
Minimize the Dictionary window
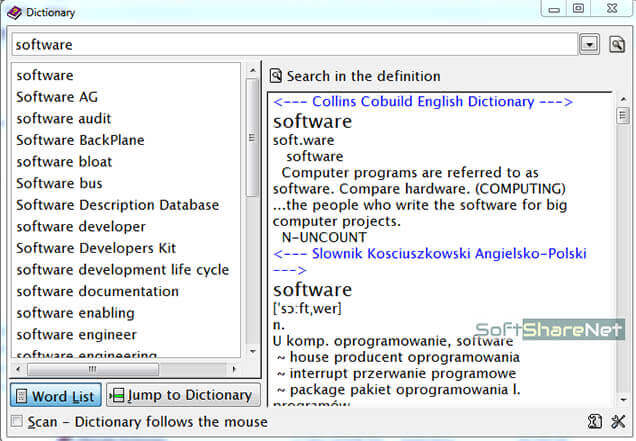[x=554, y=9]
